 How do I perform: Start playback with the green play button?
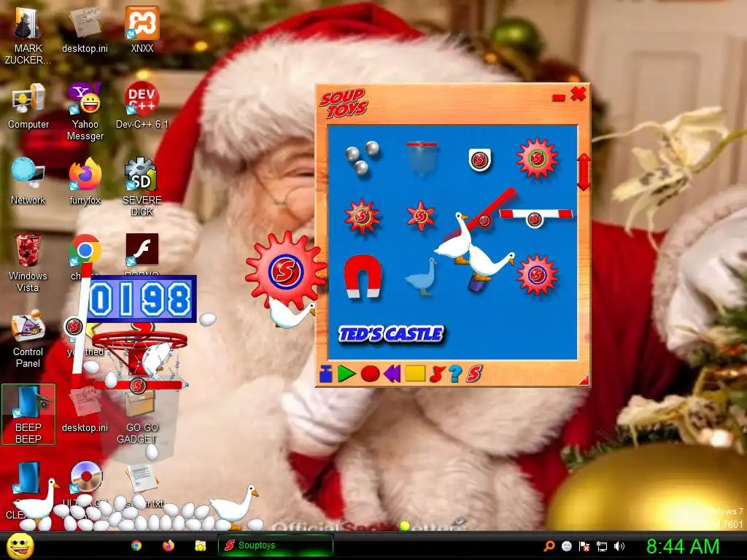[347, 374]
